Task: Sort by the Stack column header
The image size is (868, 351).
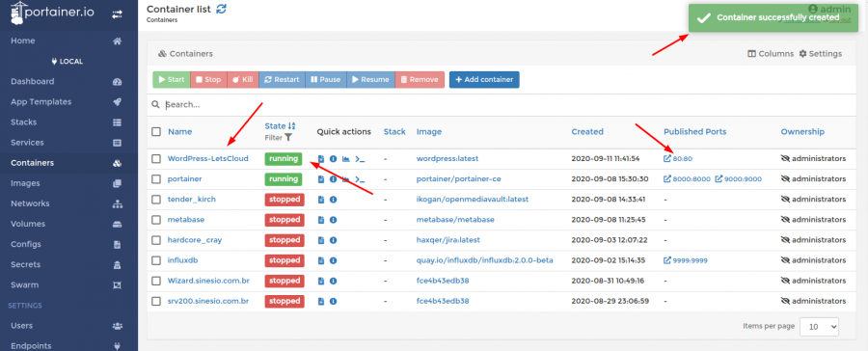Action: pos(394,132)
